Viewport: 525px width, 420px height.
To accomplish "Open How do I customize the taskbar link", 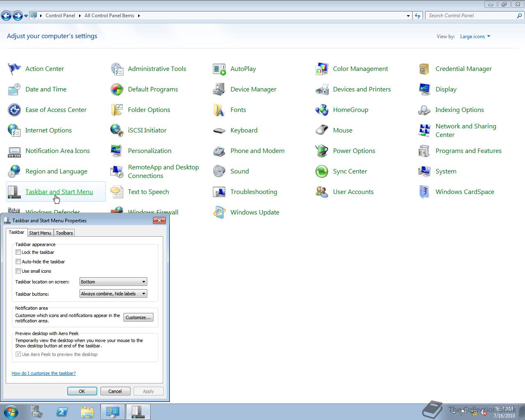I will click(x=43, y=373).
